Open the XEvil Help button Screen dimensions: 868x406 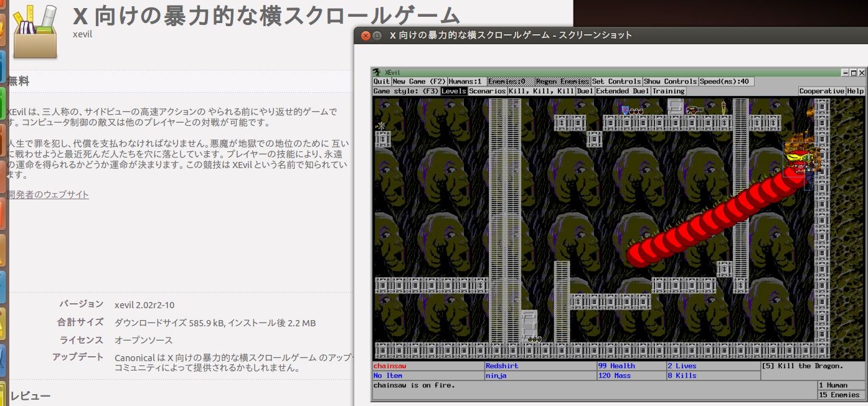[x=856, y=91]
